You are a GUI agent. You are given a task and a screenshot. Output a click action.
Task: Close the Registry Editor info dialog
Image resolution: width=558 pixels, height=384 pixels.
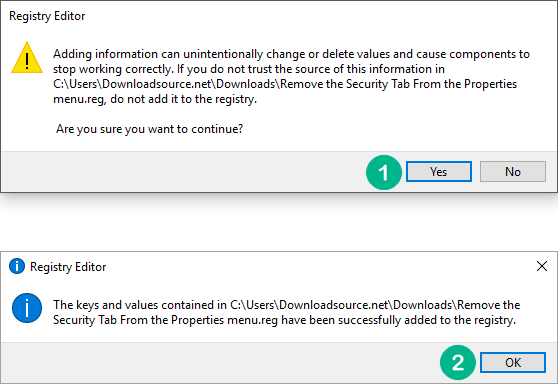click(x=542, y=266)
